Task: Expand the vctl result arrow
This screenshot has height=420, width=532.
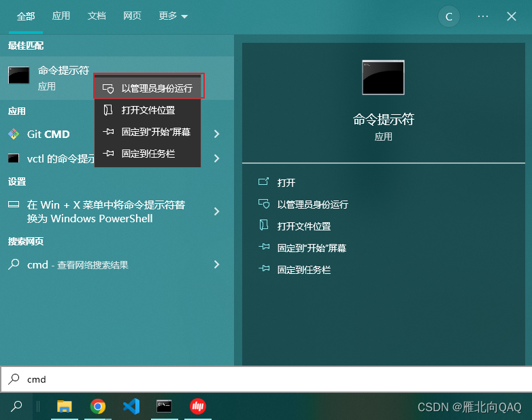Action: coord(217,158)
